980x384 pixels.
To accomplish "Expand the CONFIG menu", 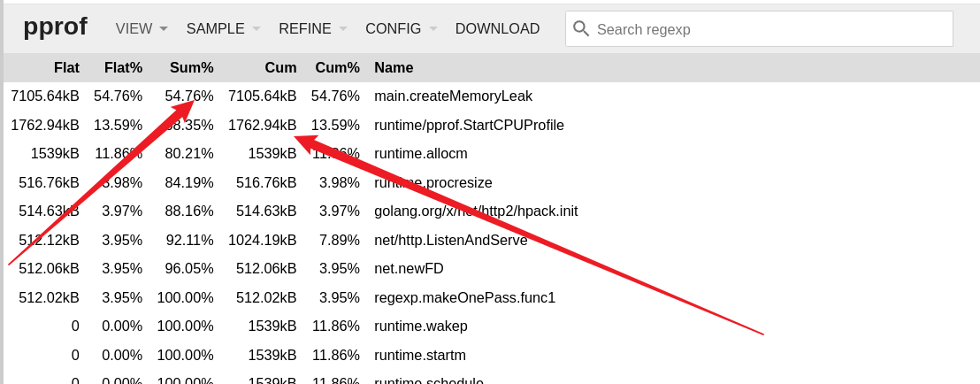I will coord(401,28).
